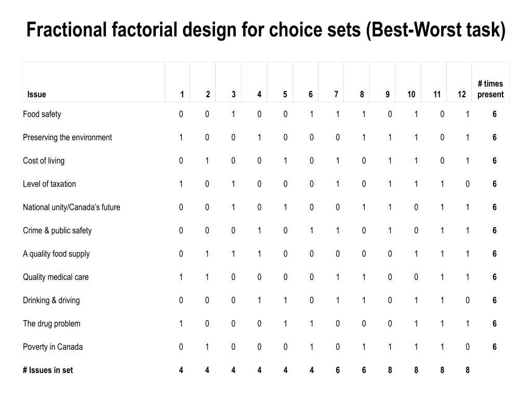Select 'A quality food supply' label
The width and height of the screenshot is (532, 399).
(56, 254)
